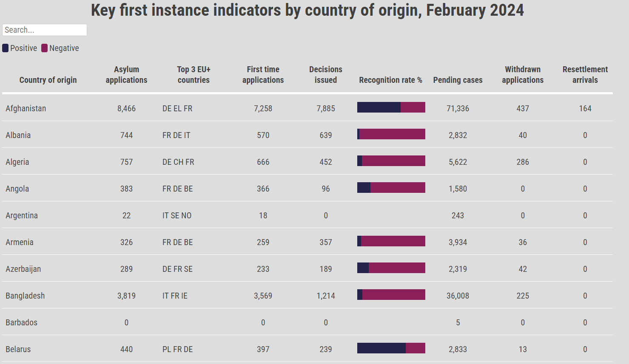This screenshot has height=364, width=629.
Task: Click the Belarus recognition rate bar
Action: point(391,348)
